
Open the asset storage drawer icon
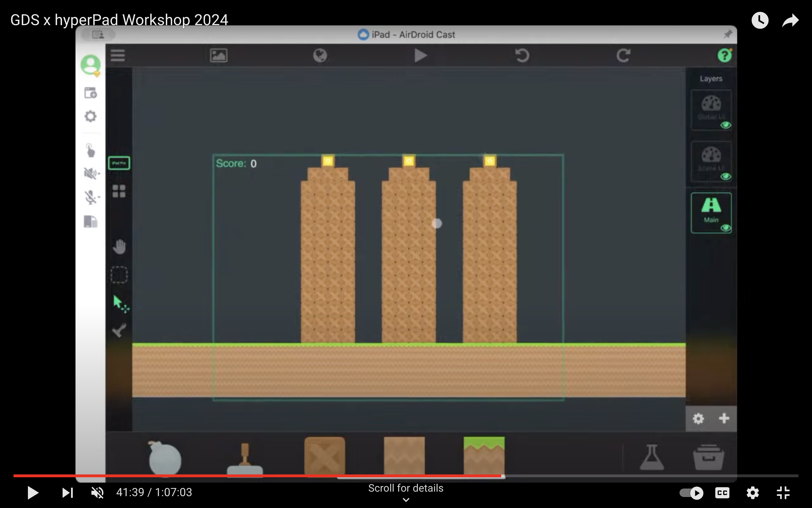[709, 457]
